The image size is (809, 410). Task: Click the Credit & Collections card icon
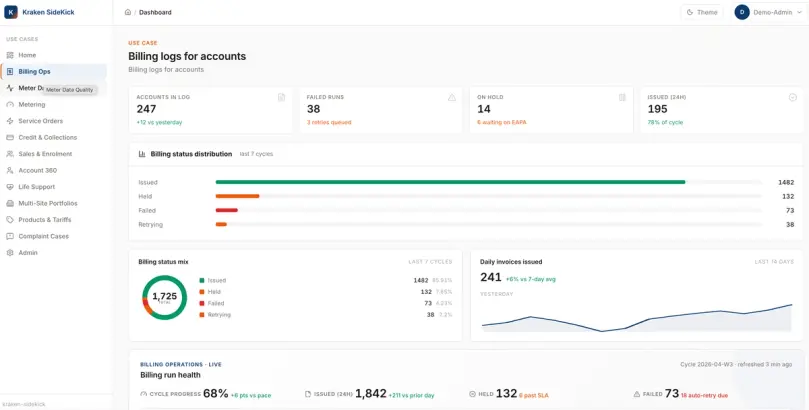[x=10, y=138]
